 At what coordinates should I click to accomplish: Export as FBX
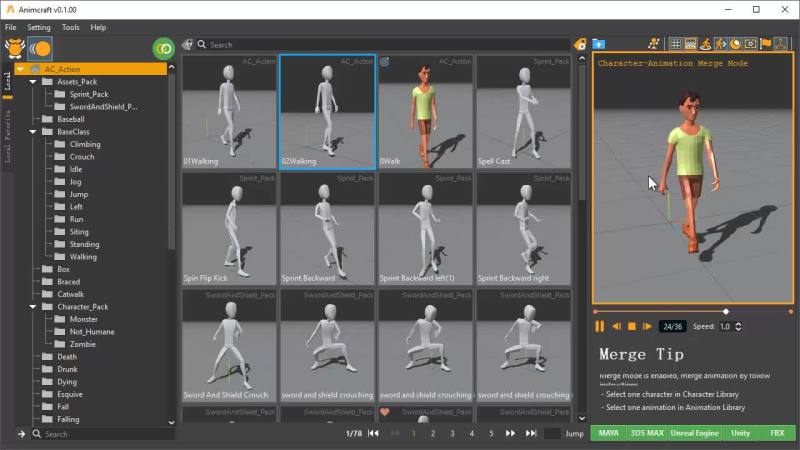click(777, 433)
